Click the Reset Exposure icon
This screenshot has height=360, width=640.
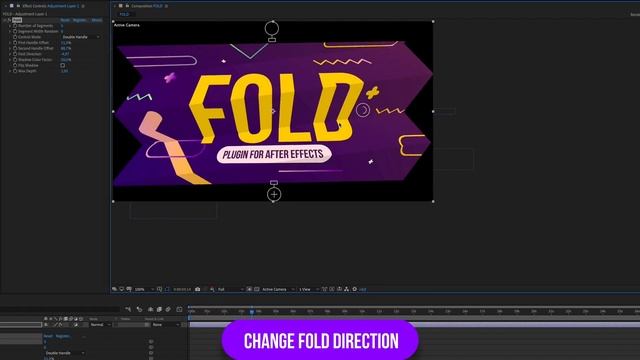(355, 289)
